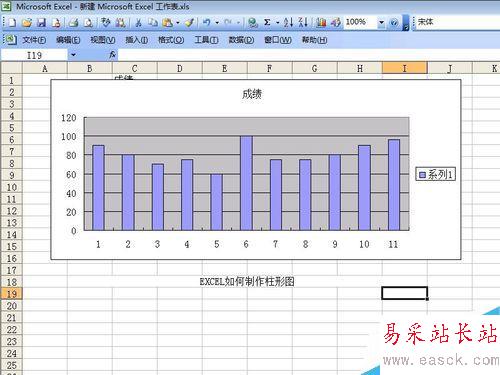Click the Permission icon beside Save
The width and height of the screenshot is (500, 375).
pos(56,22)
